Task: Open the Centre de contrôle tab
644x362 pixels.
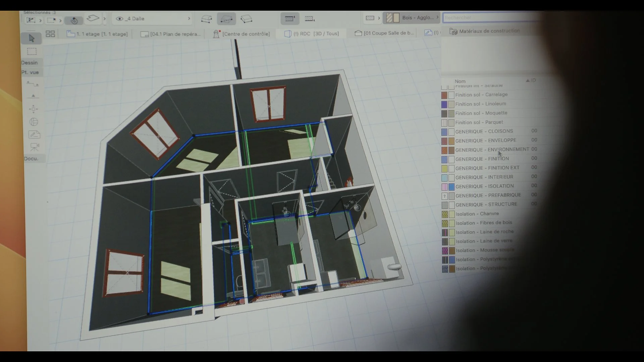Action: (241, 34)
